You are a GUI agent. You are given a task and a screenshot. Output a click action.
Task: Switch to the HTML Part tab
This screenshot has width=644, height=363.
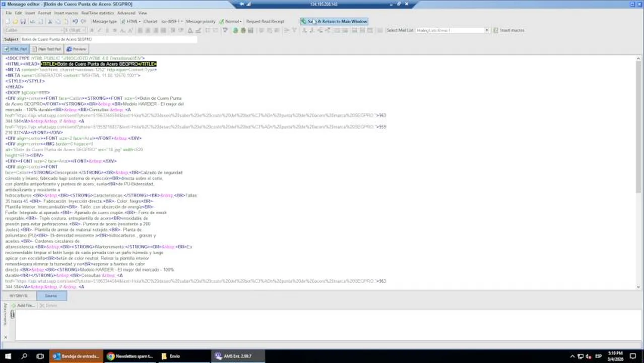16,49
